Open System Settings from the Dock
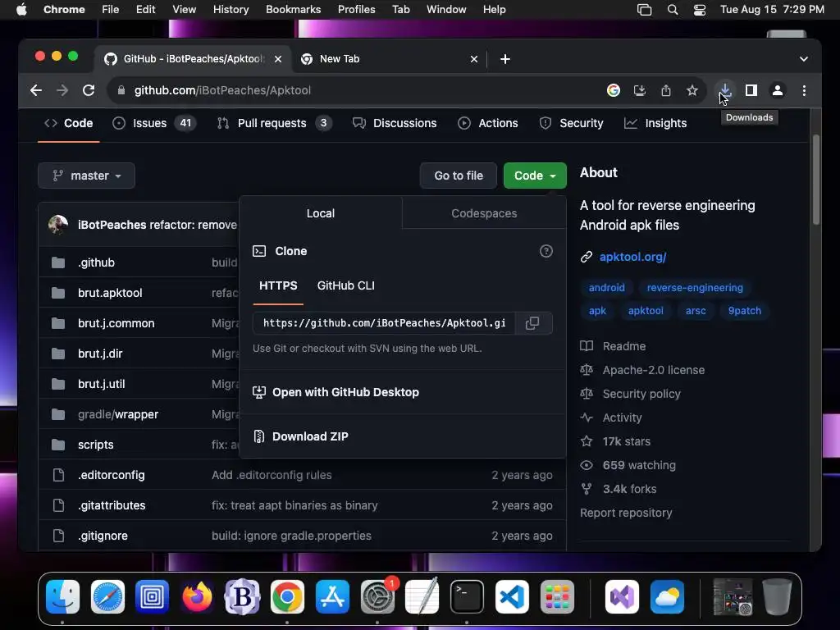The height and width of the screenshot is (630, 840). coord(377,596)
